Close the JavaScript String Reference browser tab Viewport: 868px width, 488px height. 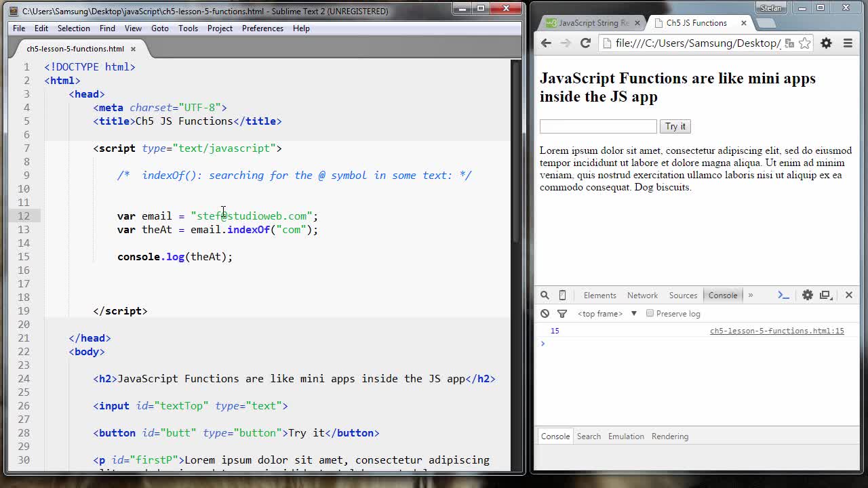[637, 22]
